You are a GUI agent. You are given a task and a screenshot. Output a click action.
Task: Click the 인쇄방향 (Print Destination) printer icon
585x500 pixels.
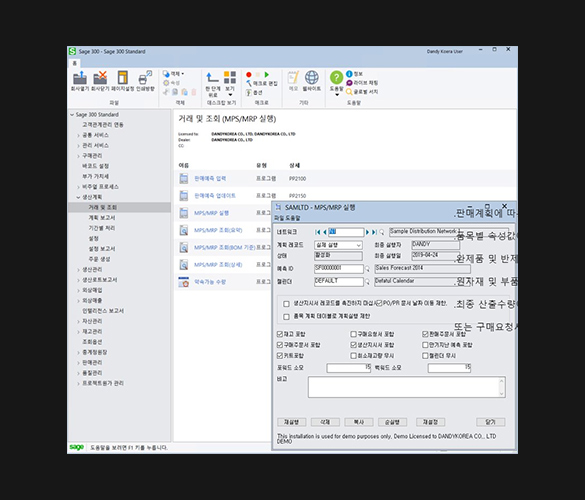145,78
